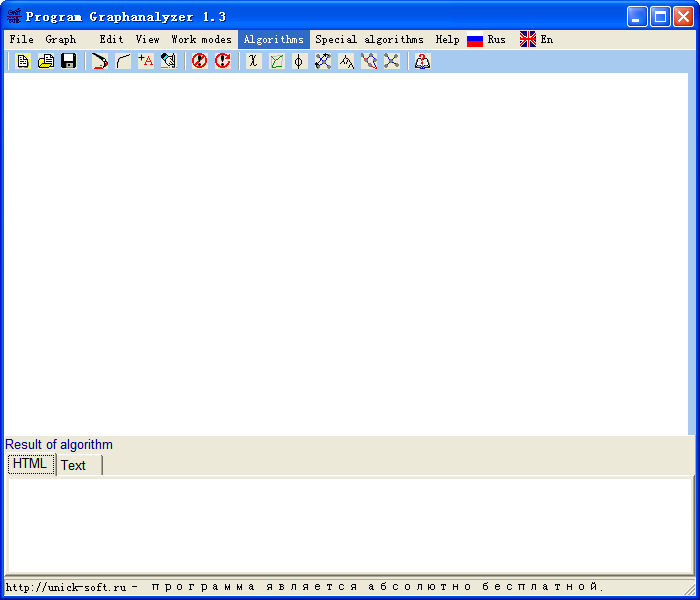700x600 pixels.
Task: Switch language to En
Action: pos(547,39)
